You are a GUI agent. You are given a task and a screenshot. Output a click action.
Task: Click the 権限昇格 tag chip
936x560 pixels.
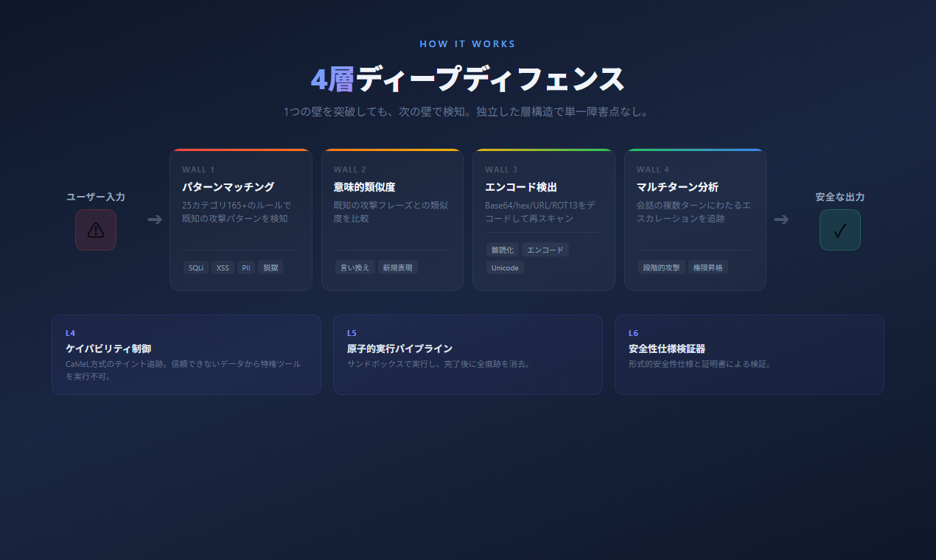point(708,267)
